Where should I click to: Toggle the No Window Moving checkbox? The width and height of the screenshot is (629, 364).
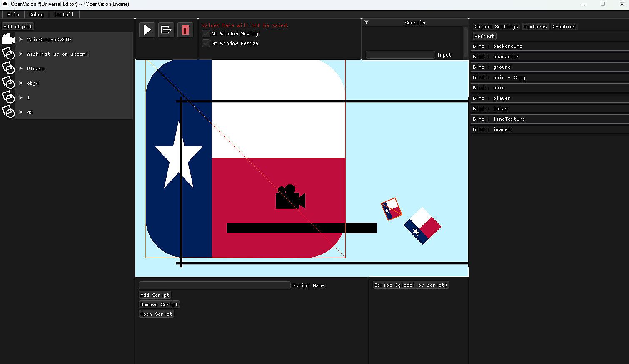206,34
